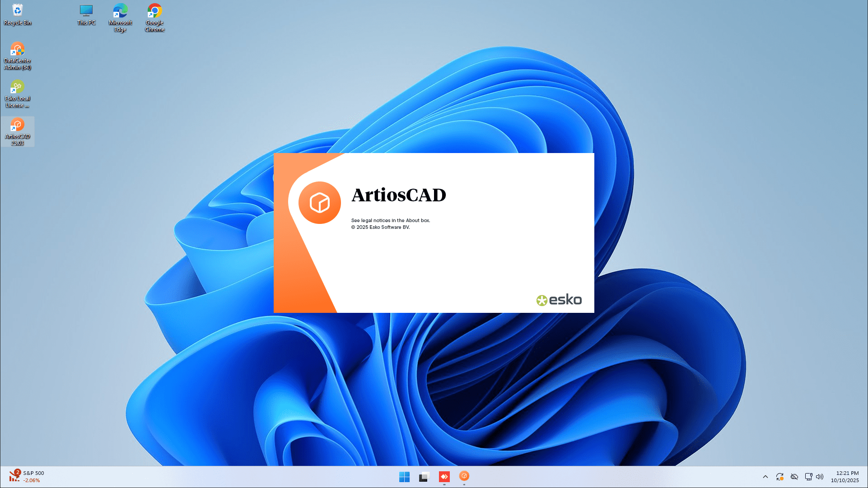Switch to the AnyDesk taskbar app
The image size is (868, 488).
pos(444,477)
